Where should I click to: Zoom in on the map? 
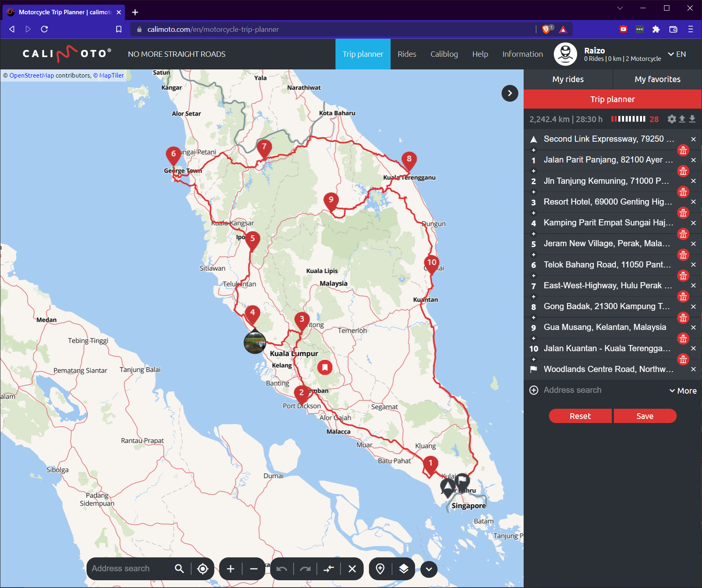click(231, 569)
